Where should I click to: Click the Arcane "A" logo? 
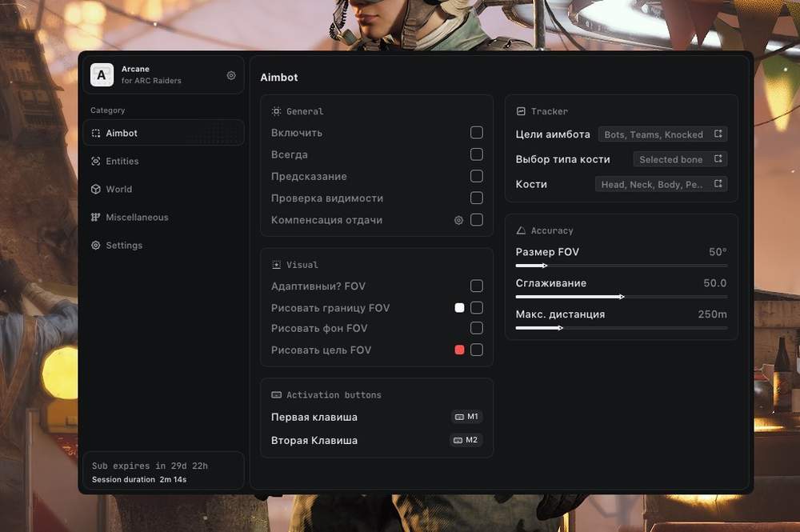102,75
